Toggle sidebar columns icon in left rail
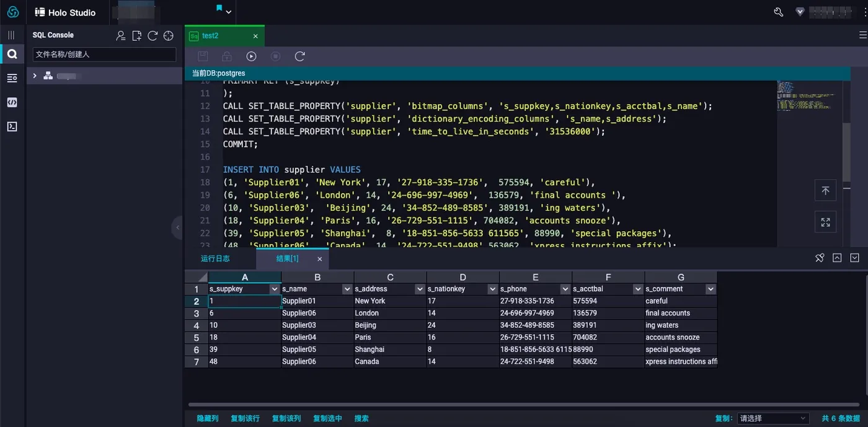This screenshot has width=868, height=427. [x=11, y=35]
